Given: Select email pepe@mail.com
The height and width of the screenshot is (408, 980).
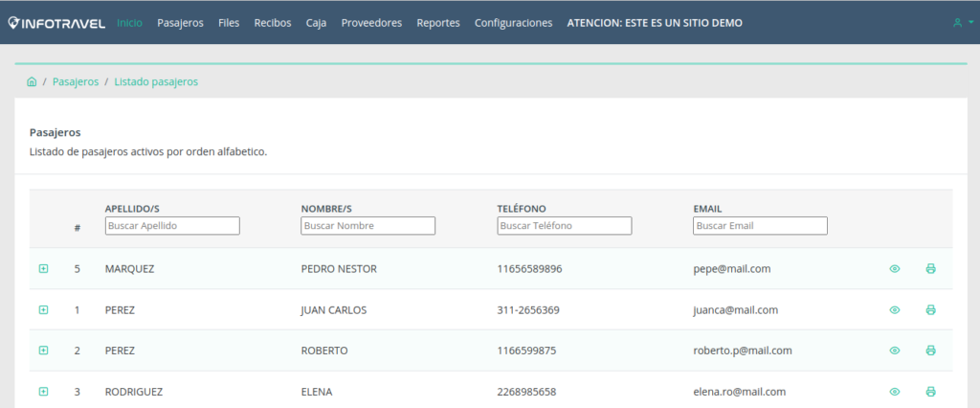Looking at the screenshot, I should click(x=732, y=269).
